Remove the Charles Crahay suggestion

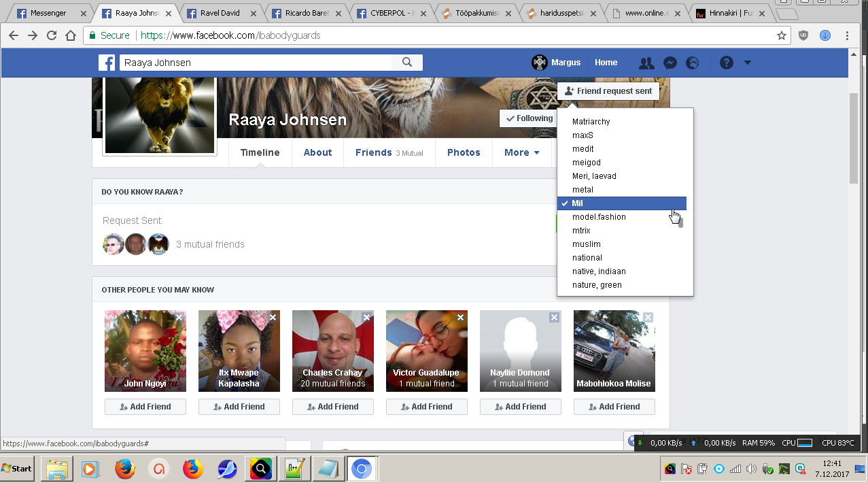point(367,317)
